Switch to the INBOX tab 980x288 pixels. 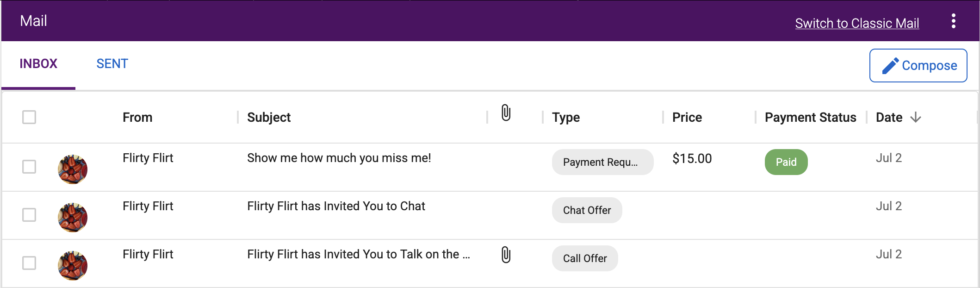pos(38,64)
